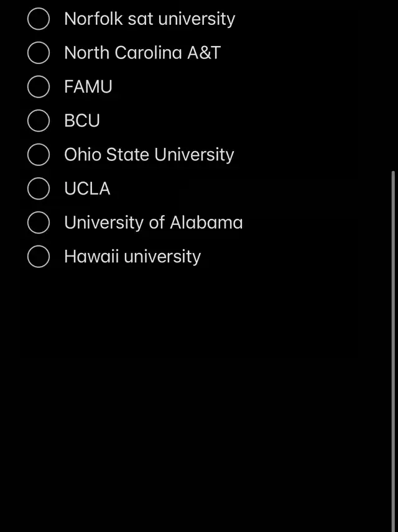This screenshot has height=532, width=398.
Task: Tap the 'UCLA' label text
Action: pos(87,188)
